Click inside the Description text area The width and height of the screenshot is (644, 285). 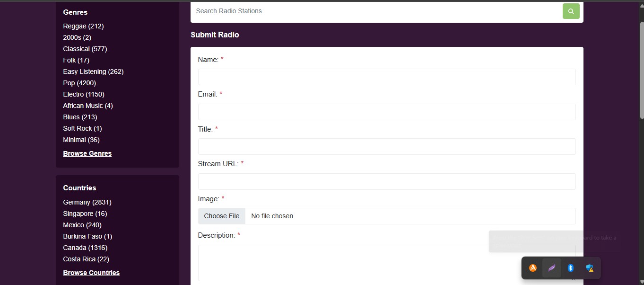[386, 262]
